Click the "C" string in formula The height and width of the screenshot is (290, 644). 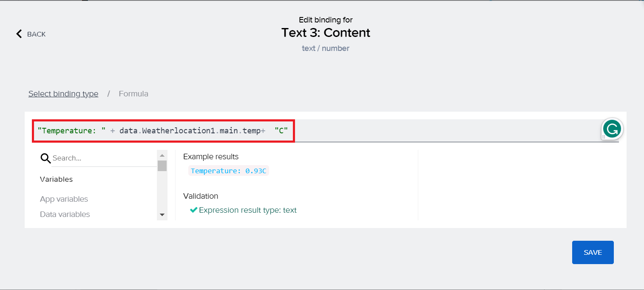pos(281,131)
